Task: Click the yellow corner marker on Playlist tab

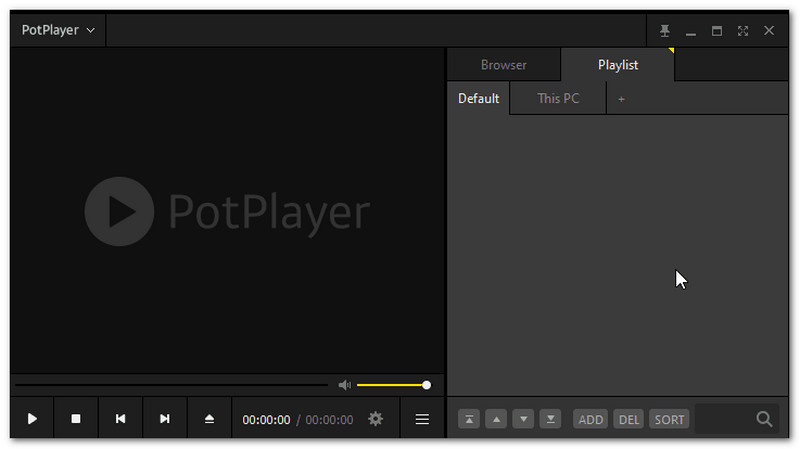Action: (x=671, y=50)
